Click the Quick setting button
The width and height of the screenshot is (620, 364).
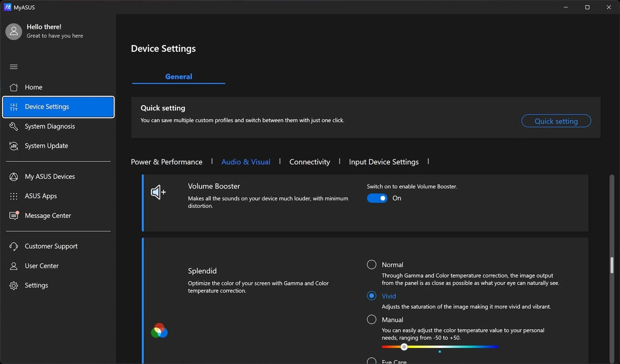pos(556,121)
